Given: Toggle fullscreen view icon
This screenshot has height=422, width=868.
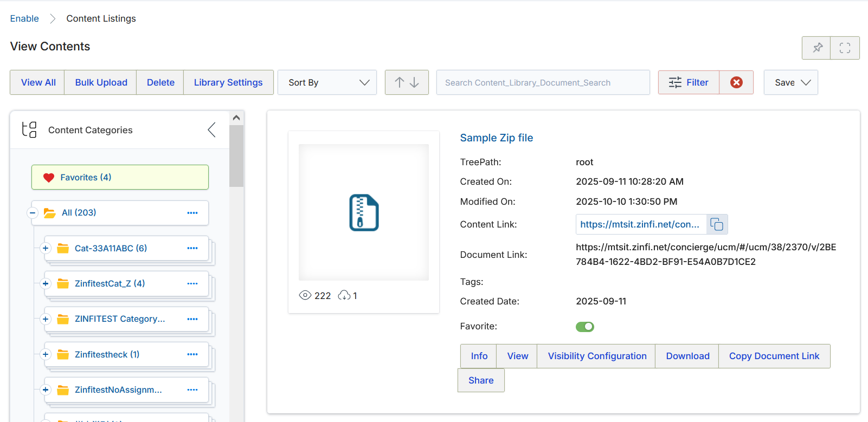Looking at the screenshot, I should [x=845, y=48].
